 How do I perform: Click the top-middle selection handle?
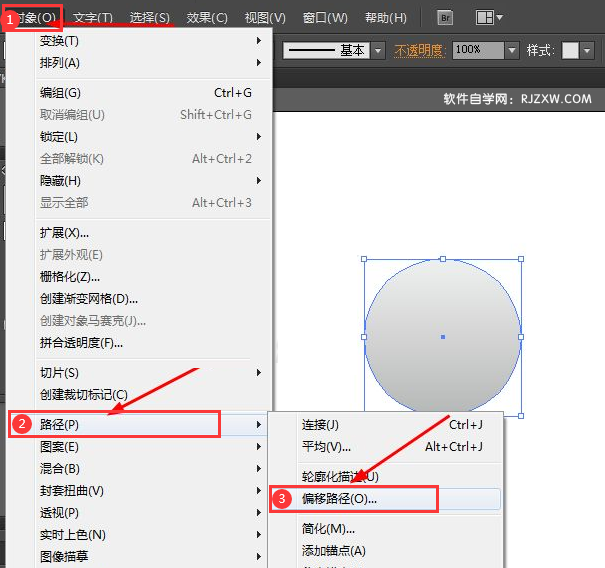(443, 259)
